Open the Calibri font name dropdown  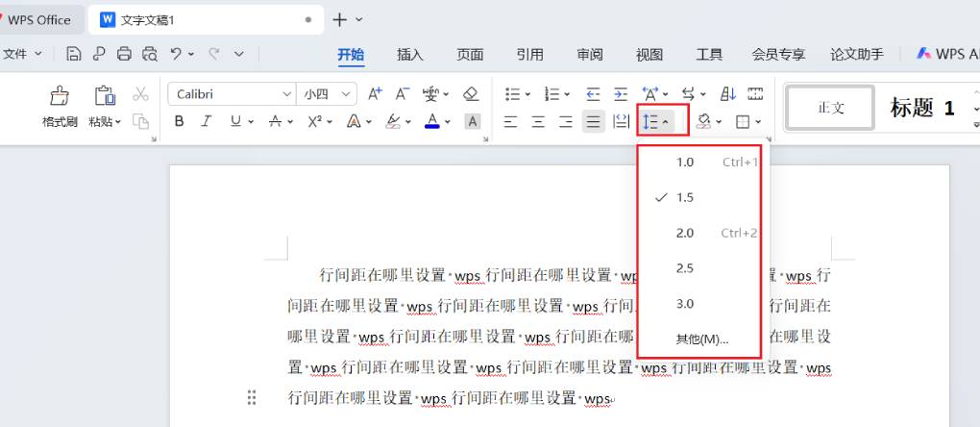click(287, 94)
